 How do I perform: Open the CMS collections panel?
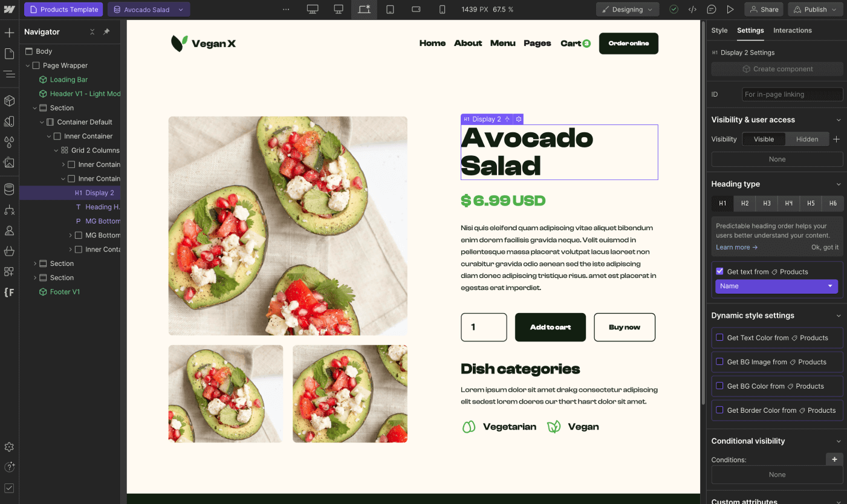click(x=9, y=189)
